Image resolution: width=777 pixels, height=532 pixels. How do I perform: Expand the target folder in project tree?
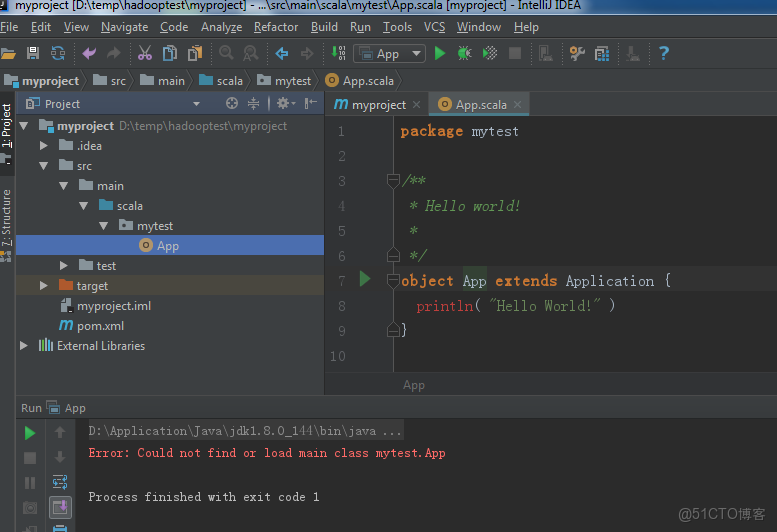[x=44, y=286]
